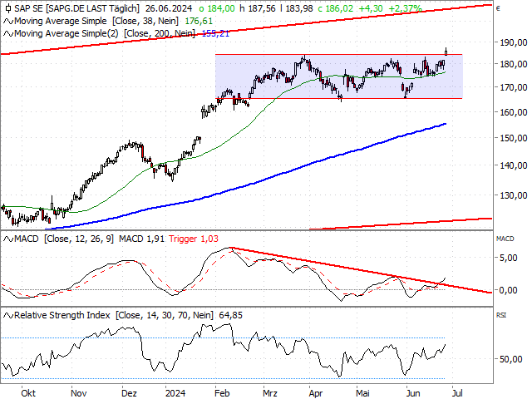This screenshot has height=399, width=532.
Task: Click the 200-day average value 155,21
Action: [x=215, y=34]
